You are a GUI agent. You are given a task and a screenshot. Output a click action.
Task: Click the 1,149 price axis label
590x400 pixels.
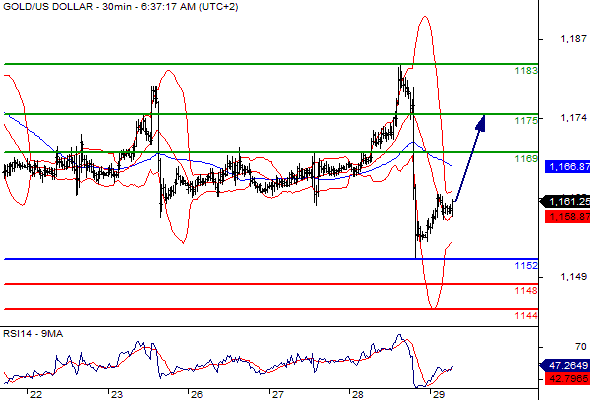click(573, 277)
